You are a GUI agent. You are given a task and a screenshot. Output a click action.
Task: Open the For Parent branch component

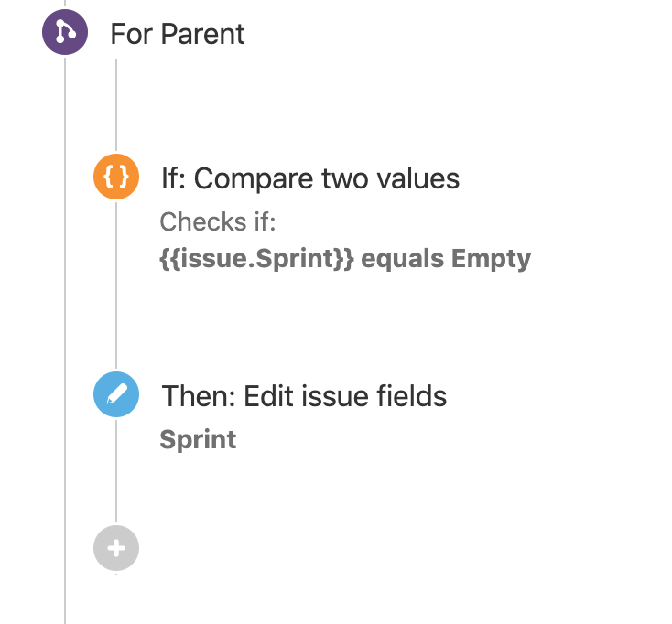[x=178, y=35]
